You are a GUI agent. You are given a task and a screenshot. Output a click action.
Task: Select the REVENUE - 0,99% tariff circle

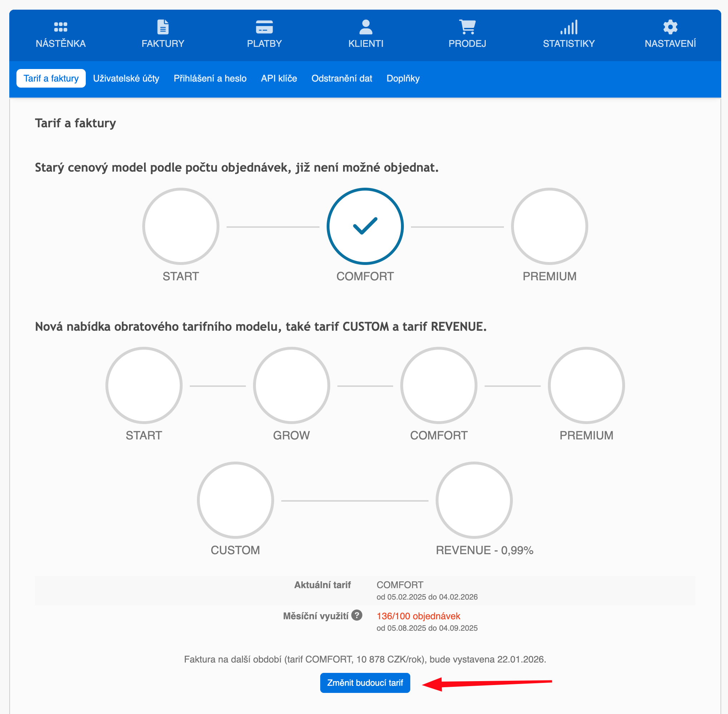474,500
